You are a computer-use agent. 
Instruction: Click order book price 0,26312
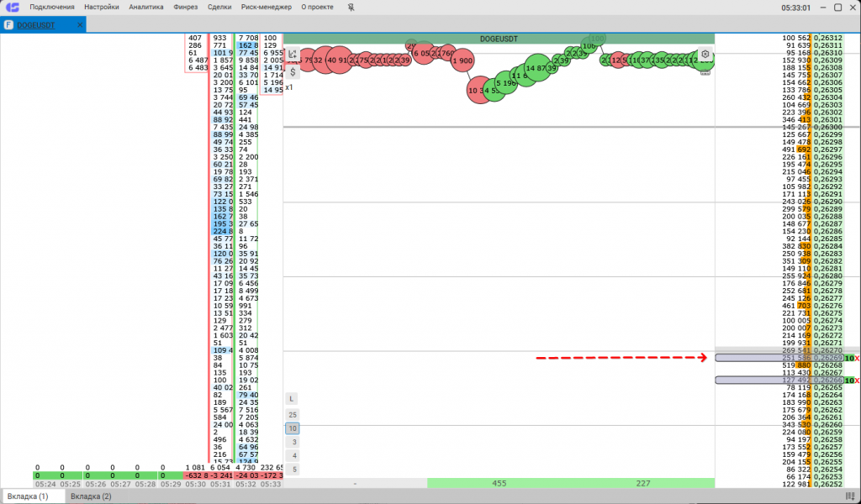pos(827,38)
